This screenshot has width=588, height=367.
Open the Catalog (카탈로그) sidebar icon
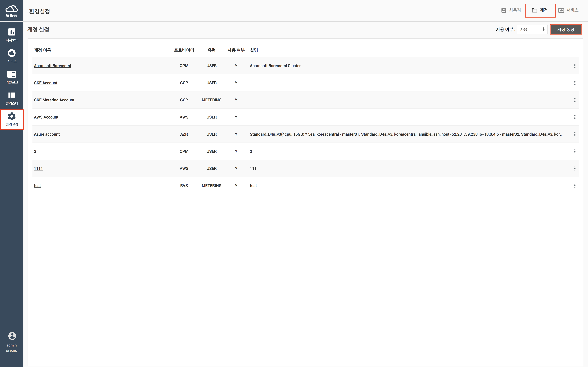(12, 74)
